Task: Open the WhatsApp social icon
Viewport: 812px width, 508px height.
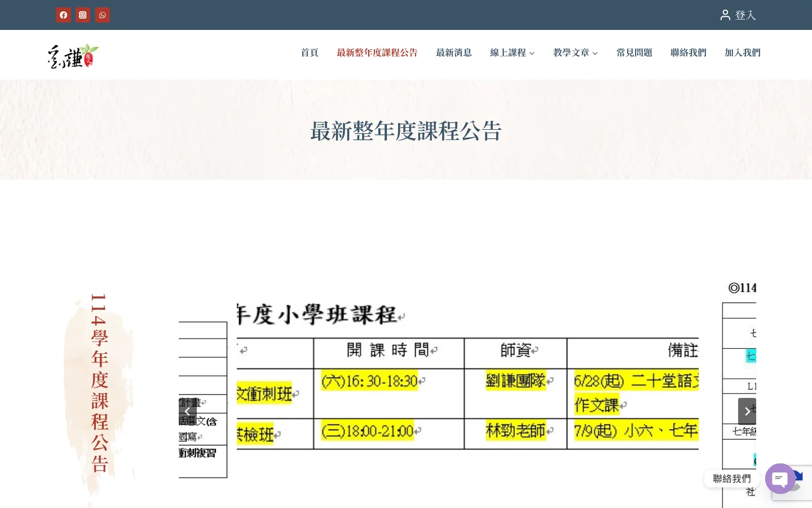Action: point(103,15)
